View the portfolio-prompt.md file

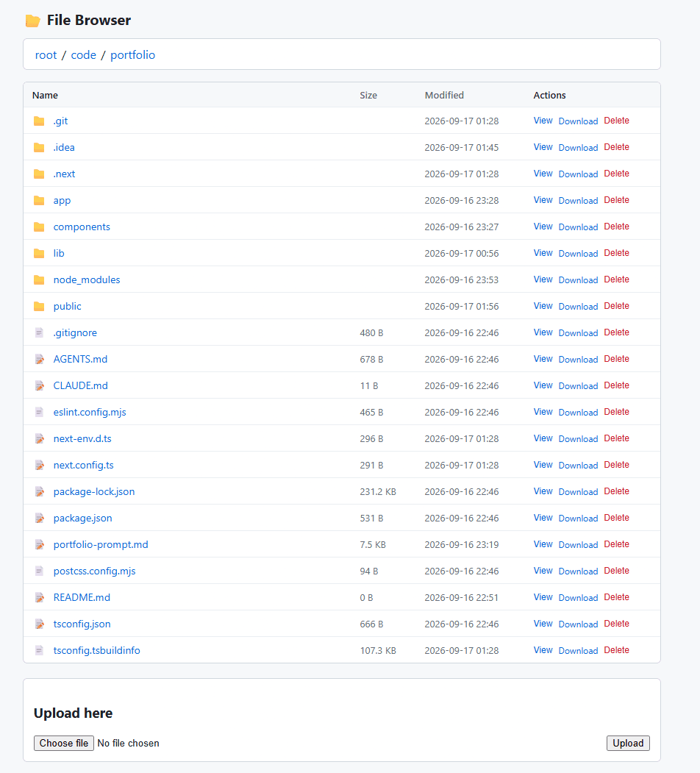[x=543, y=544]
